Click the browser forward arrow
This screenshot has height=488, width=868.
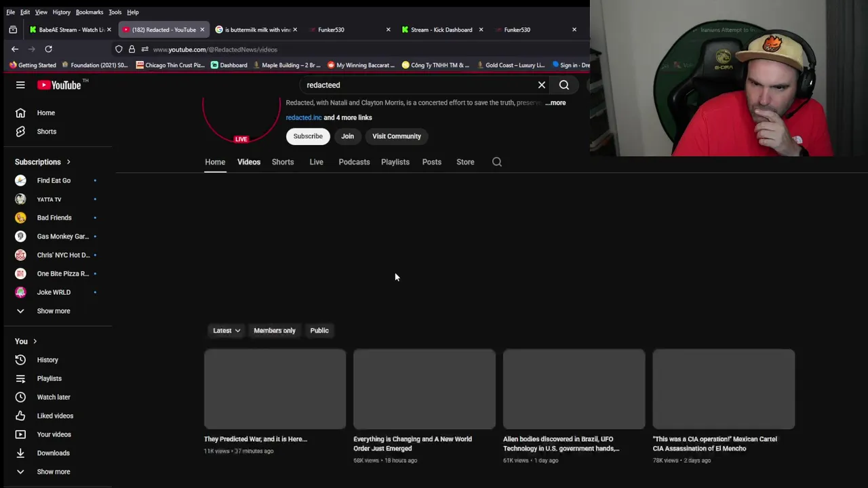[x=31, y=49]
